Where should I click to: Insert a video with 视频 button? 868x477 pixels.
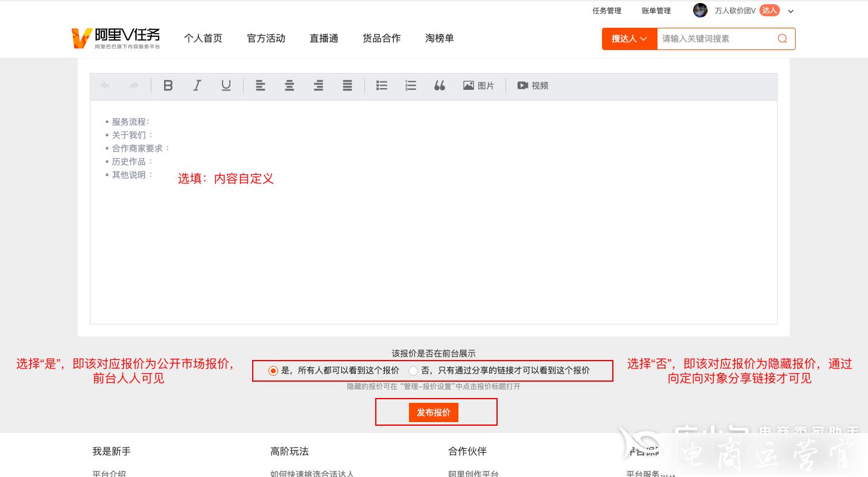[533, 86]
